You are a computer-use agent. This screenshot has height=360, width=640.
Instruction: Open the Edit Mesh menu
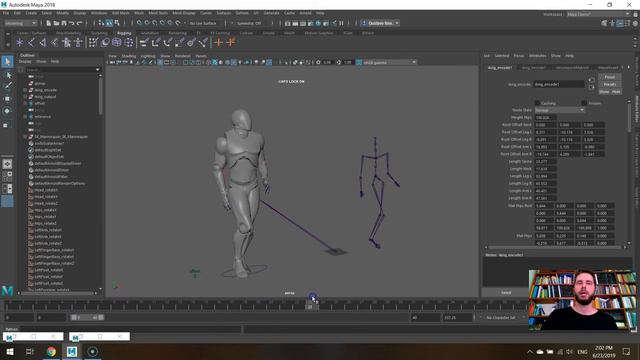(120, 13)
